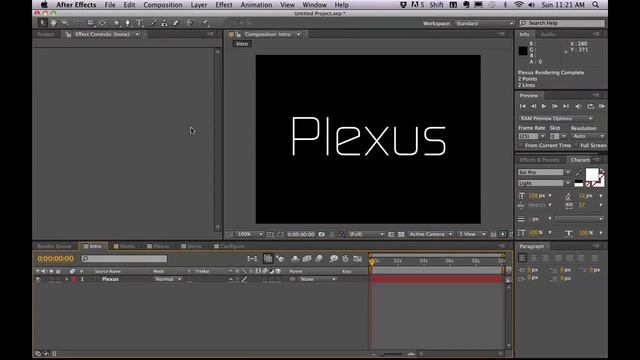Jump to first frame in Preview panel
This screenshot has width=640, height=360.
point(522,106)
